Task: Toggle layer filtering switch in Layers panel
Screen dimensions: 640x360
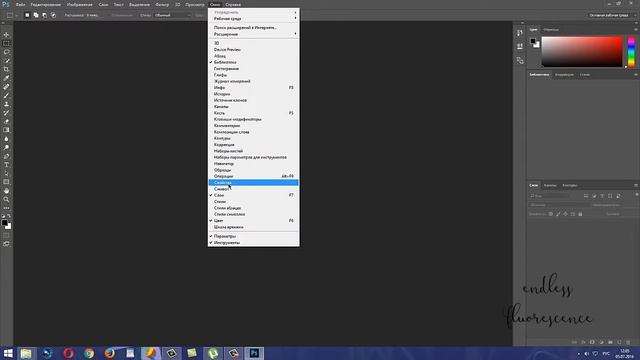Action: (637, 196)
